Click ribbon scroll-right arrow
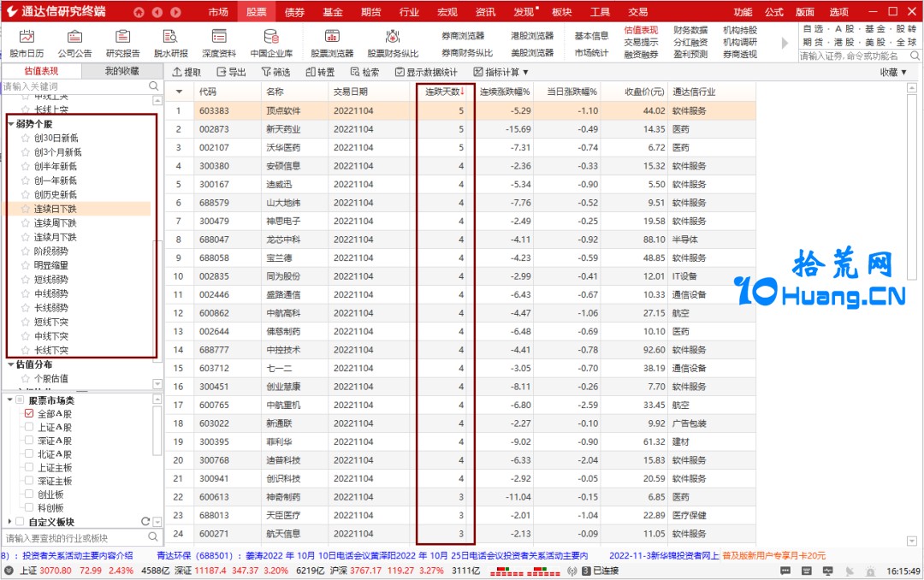Viewport: 924px width, 580px height. click(x=785, y=43)
